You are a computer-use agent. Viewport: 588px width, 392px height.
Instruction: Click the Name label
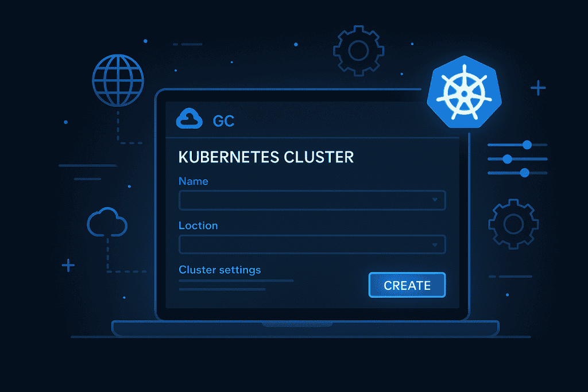(x=193, y=181)
